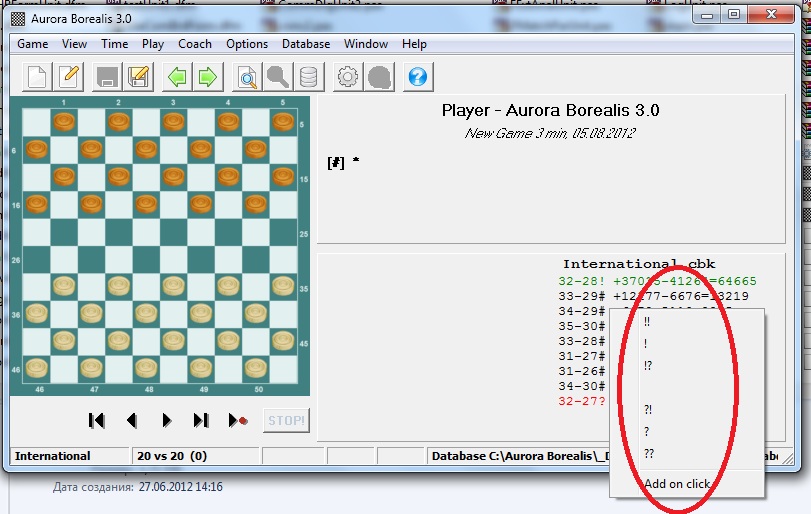
Task: Click the edit position pencil icon
Action: coord(69,76)
